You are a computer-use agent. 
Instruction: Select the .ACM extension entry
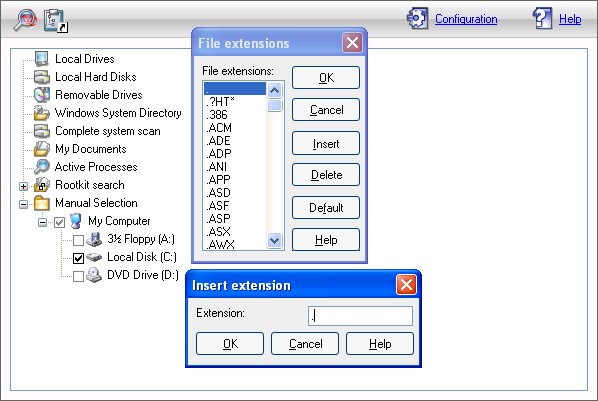point(235,127)
